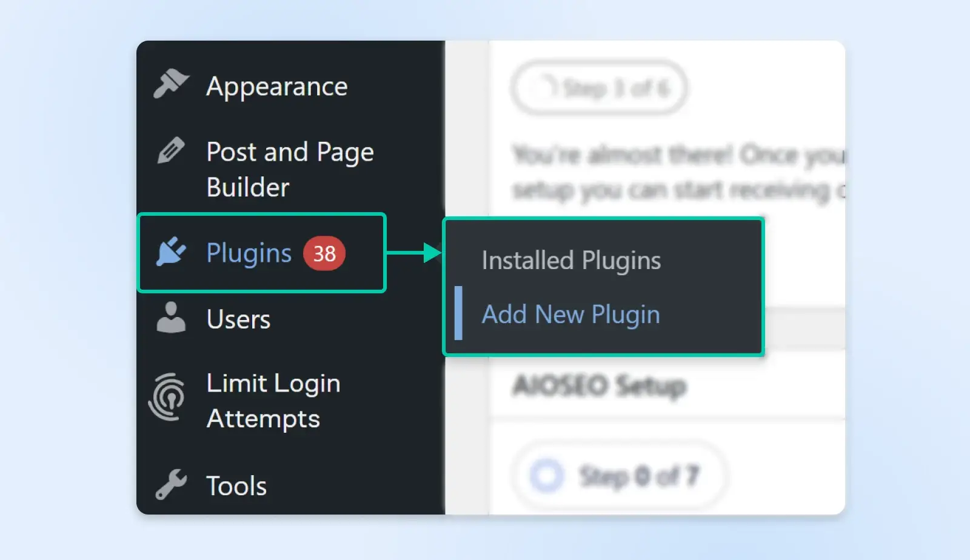Choose Add New Plugin in the submenu
The width and height of the screenshot is (970, 560).
point(570,315)
